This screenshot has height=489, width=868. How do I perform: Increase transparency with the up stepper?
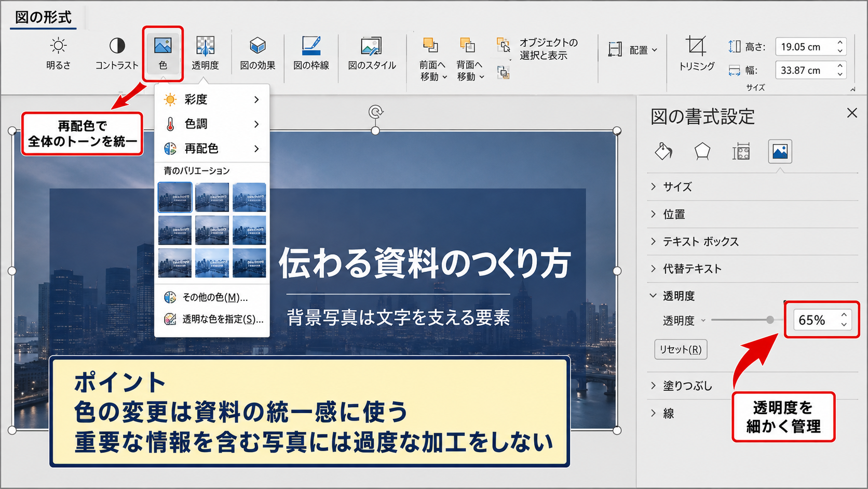pyautogui.click(x=844, y=315)
